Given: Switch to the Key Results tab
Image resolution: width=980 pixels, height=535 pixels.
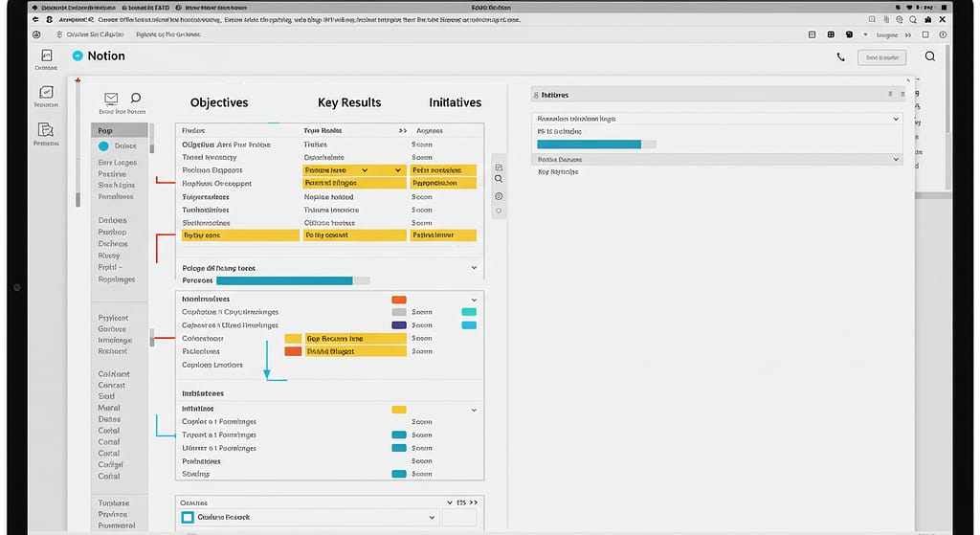Looking at the screenshot, I should [349, 102].
